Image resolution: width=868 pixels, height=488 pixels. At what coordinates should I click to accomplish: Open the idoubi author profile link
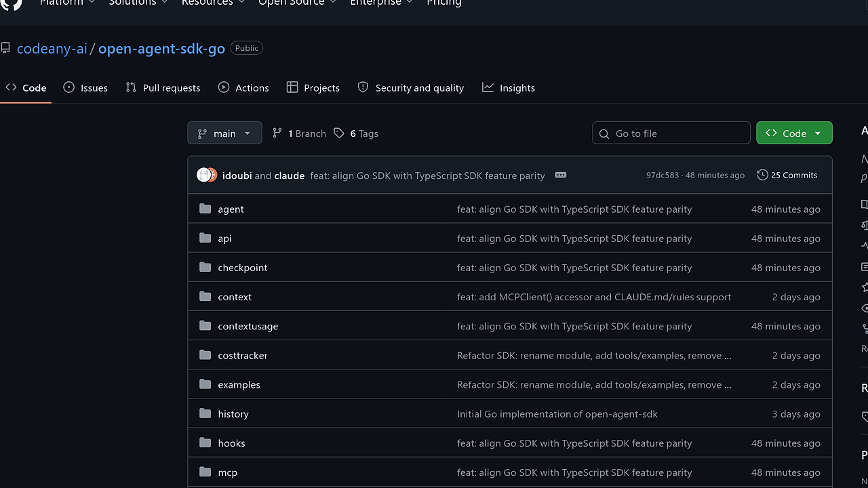(237, 175)
